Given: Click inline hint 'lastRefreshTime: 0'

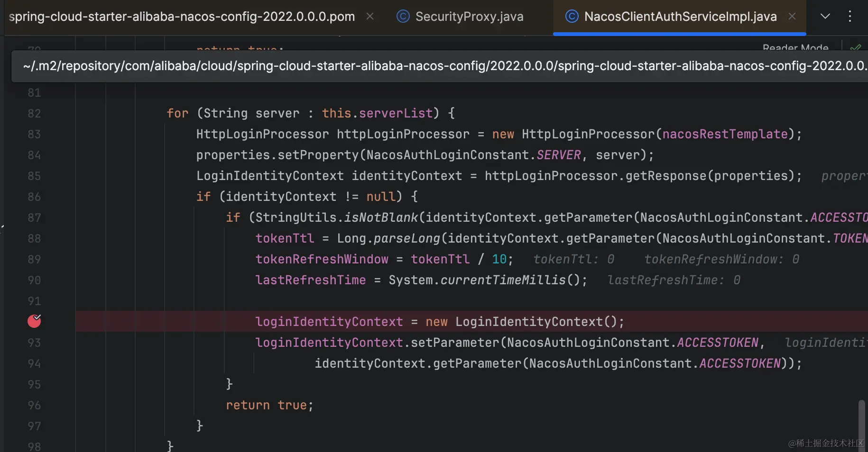Looking at the screenshot, I should pyautogui.click(x=674, y=280).
